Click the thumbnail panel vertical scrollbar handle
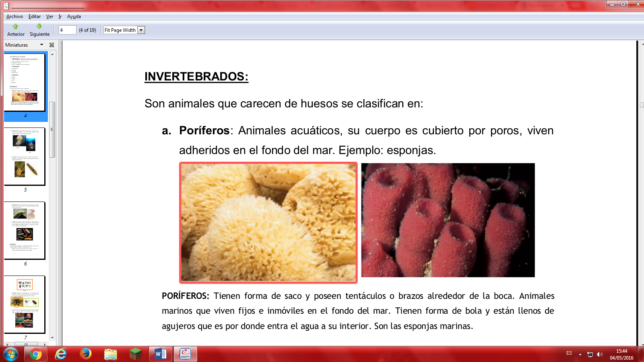This screenshot has height=362, width=644. [52, 130]
